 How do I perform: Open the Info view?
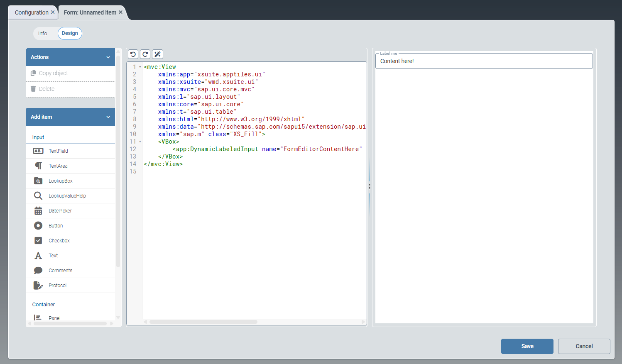43,33
